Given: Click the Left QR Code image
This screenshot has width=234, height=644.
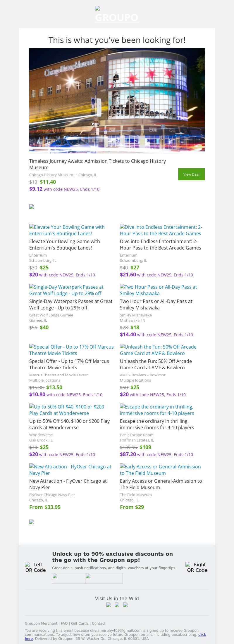Looking at the screenshot, I should 35,567.
